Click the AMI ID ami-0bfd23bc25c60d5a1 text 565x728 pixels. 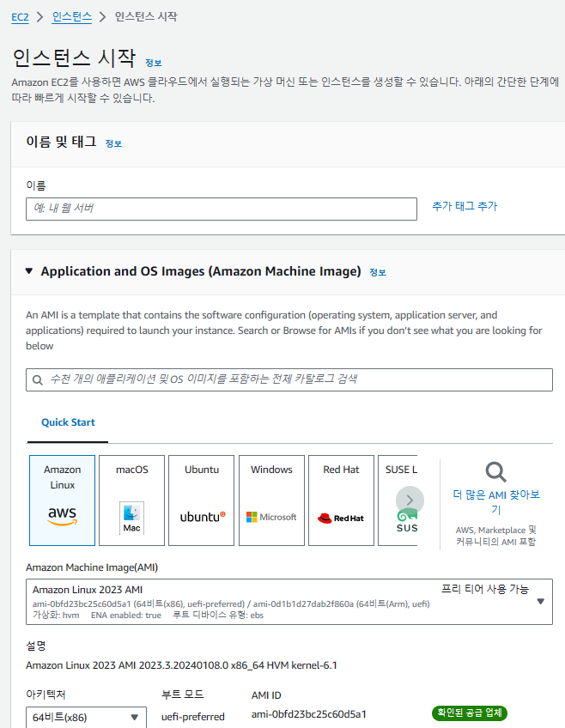[x=309, y=714]
